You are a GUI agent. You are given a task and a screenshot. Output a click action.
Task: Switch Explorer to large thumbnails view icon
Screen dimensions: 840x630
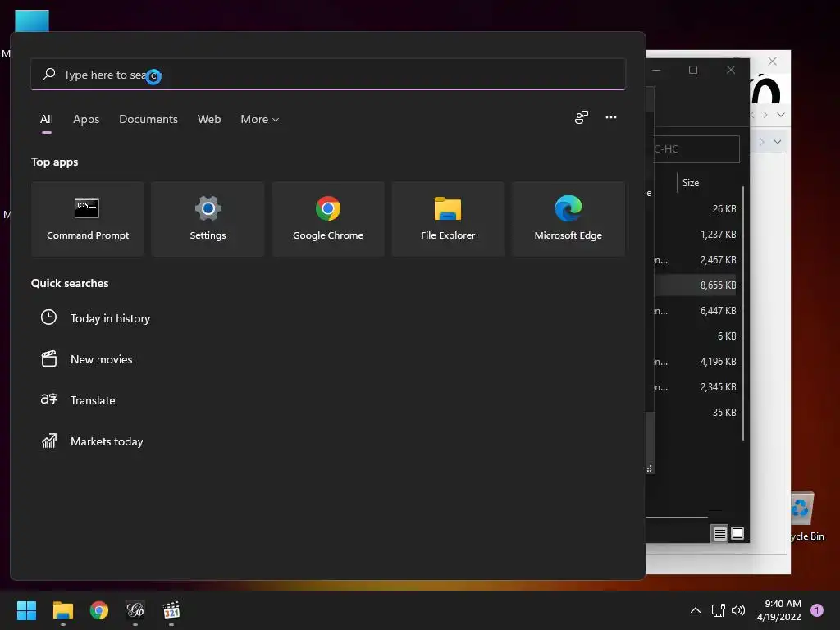click(737, 533)
